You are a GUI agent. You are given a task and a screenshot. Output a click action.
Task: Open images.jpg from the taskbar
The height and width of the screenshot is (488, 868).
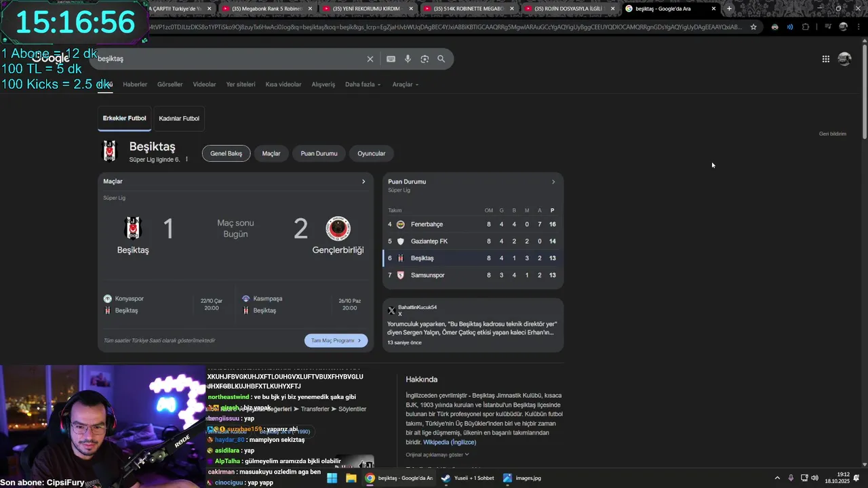point(522,478)
